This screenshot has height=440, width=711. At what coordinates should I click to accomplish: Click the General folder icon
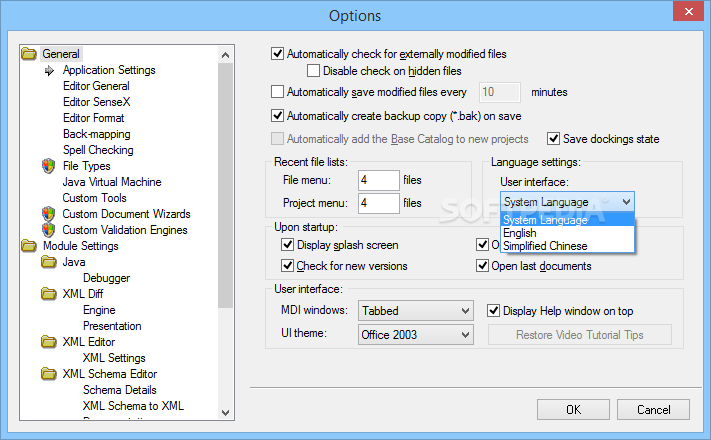point(29,54)
